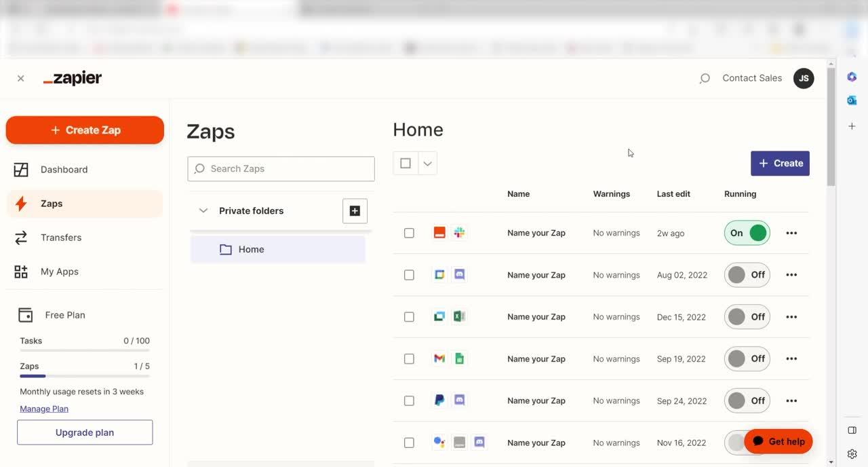Turn off the first Zap's On switch

pyautogui.click(x=746, y=232)
